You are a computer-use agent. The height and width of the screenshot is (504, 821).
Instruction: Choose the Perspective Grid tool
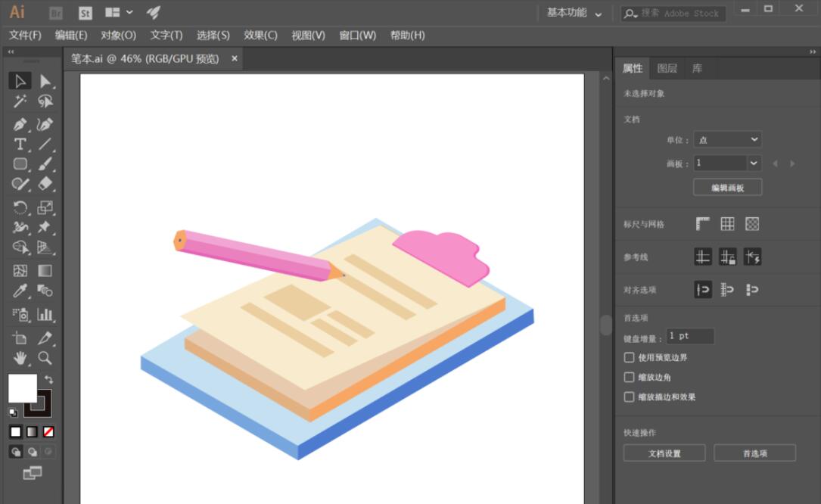pyautogui.click(x=45, y=247)
